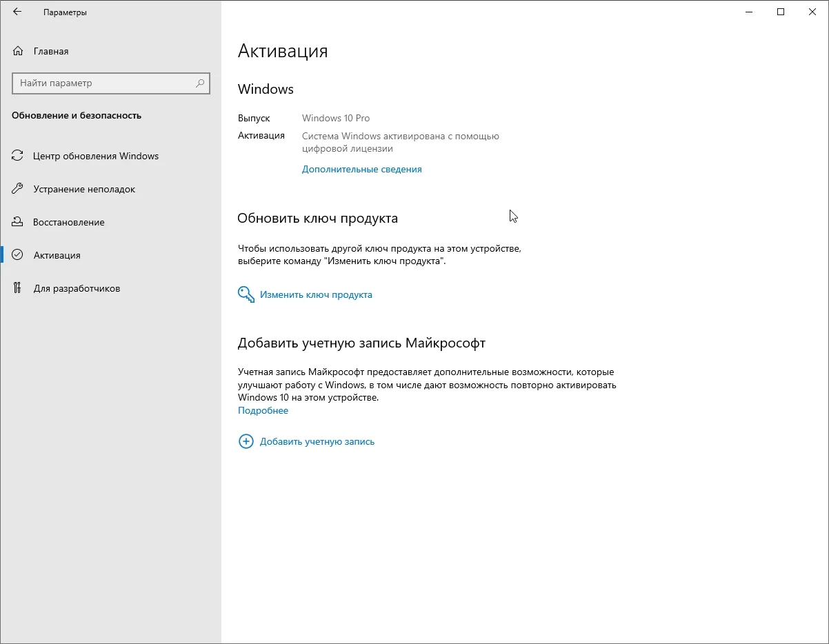
Task: Click the Windows 10 Pro edition text
Action: pyautogui.click(x=336, y=118)
